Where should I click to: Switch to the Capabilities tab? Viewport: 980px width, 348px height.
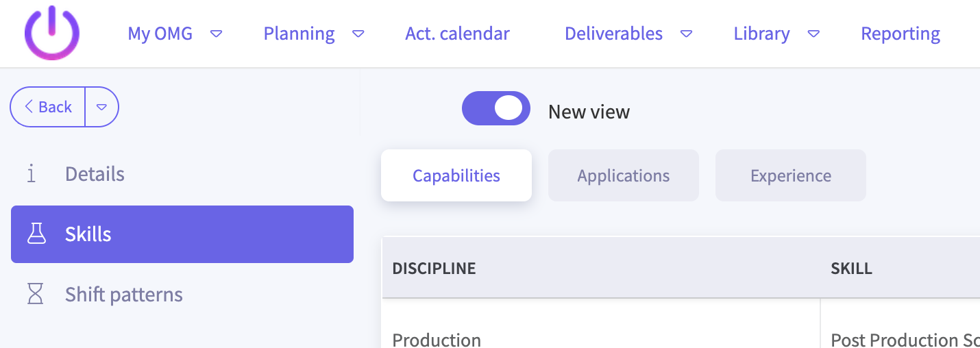pos(456,175)
